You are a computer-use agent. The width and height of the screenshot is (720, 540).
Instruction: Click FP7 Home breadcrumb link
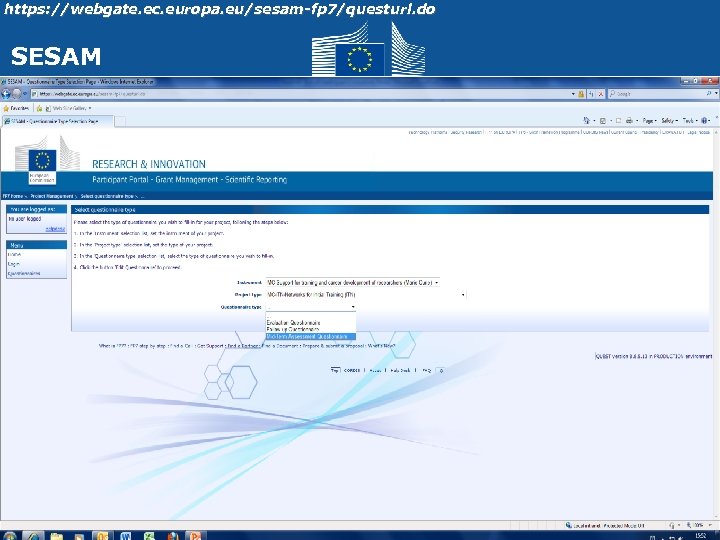pyautogui.click(x=13, y=196)
